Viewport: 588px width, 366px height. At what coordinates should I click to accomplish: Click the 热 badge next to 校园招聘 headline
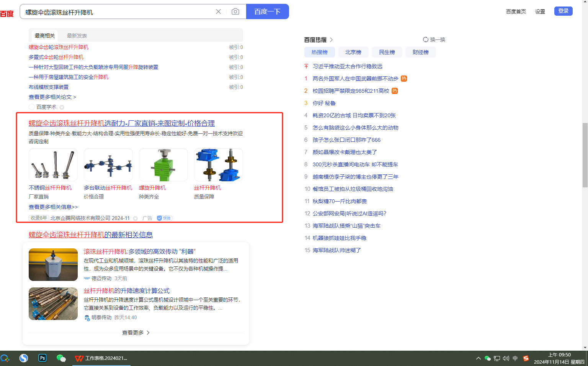395,91
